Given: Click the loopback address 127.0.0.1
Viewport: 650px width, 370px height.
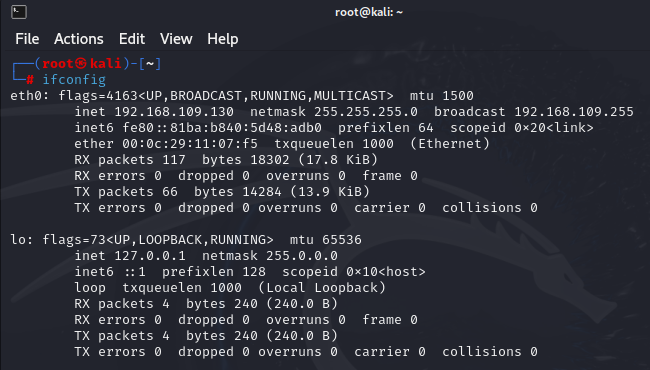Looking at the screenshot, I should click(150, 256).
